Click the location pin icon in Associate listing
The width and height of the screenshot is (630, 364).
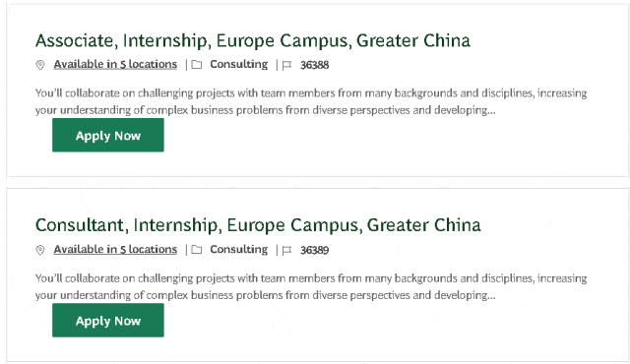click(x=40, y=65)
